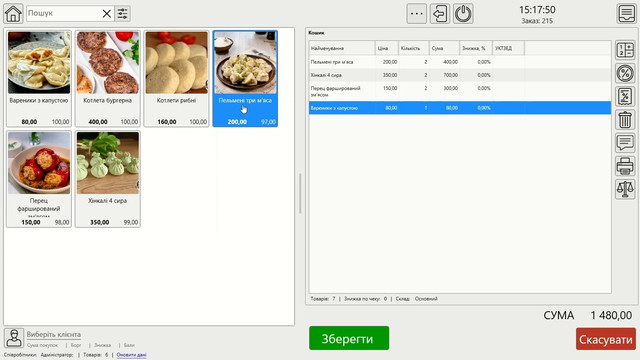Screen dimensions: 640x360
Task: Cancel the order with Скасувати button
Action: 606,339
